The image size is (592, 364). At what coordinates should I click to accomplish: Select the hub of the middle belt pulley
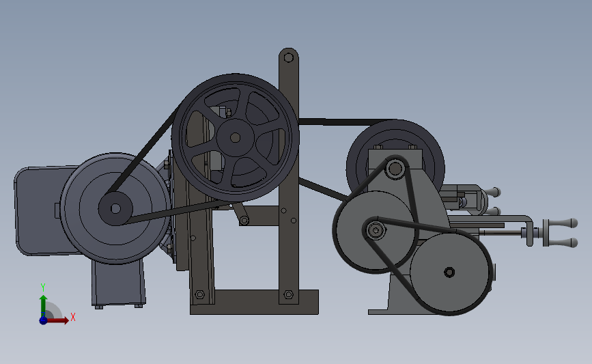(376, 230)
